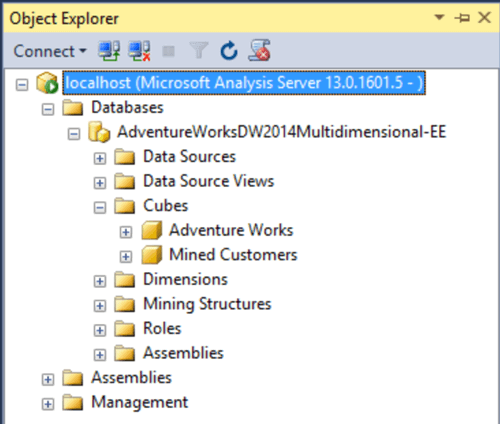The width and height of the screenshot is (500, 424).
Task: Expand the Roles folder
Action: (100, 330)
